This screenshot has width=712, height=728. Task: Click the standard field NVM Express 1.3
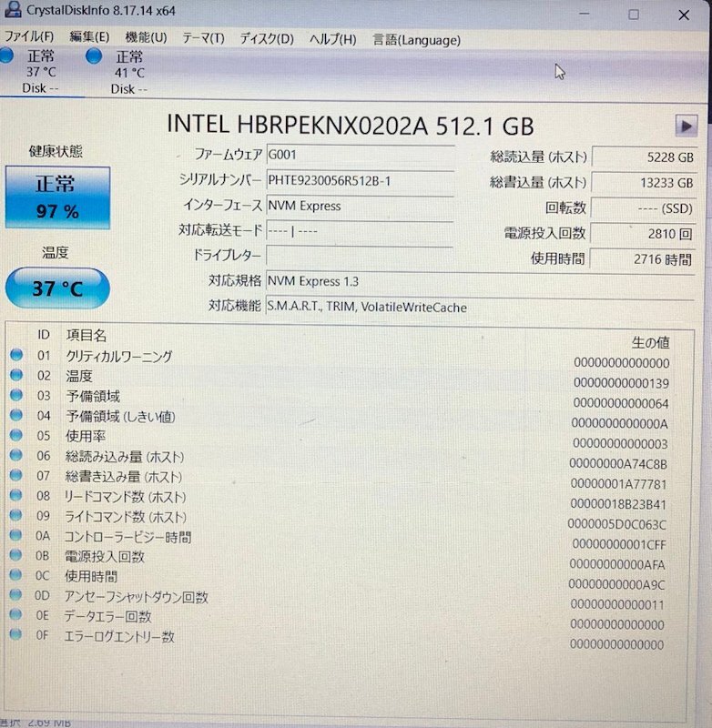point(481,281)
